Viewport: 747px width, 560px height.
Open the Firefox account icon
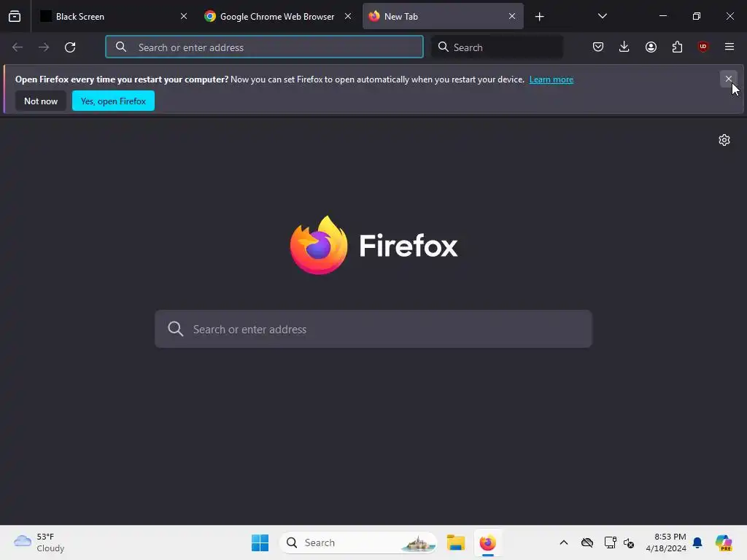click(651, 47)
